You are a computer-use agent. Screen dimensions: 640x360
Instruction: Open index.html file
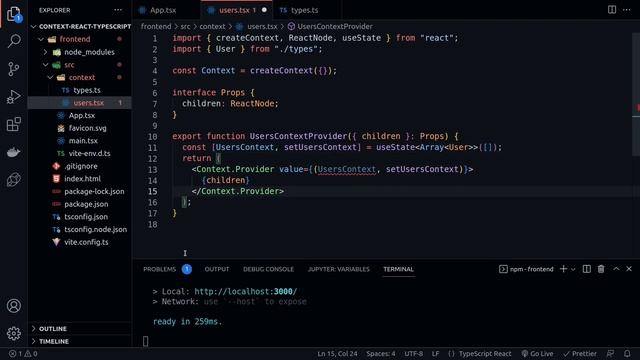coord(80,178)
